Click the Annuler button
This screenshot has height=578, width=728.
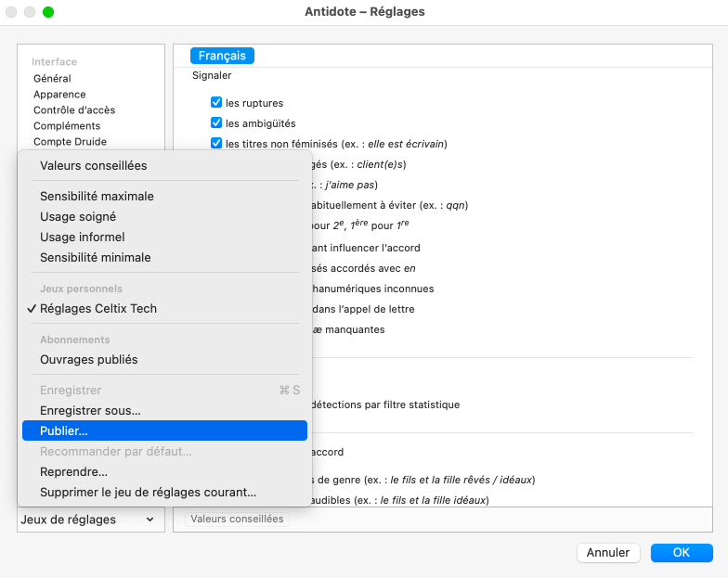(608, 552)
